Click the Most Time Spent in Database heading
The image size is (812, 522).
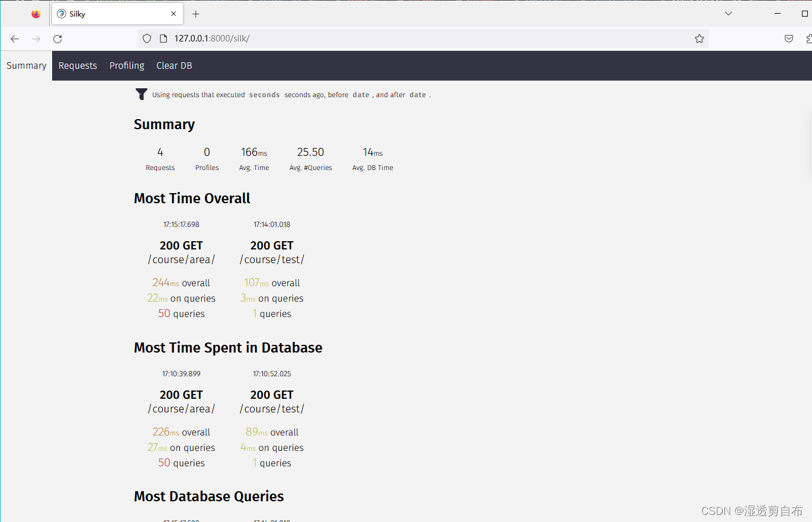[x=228, y=348]
